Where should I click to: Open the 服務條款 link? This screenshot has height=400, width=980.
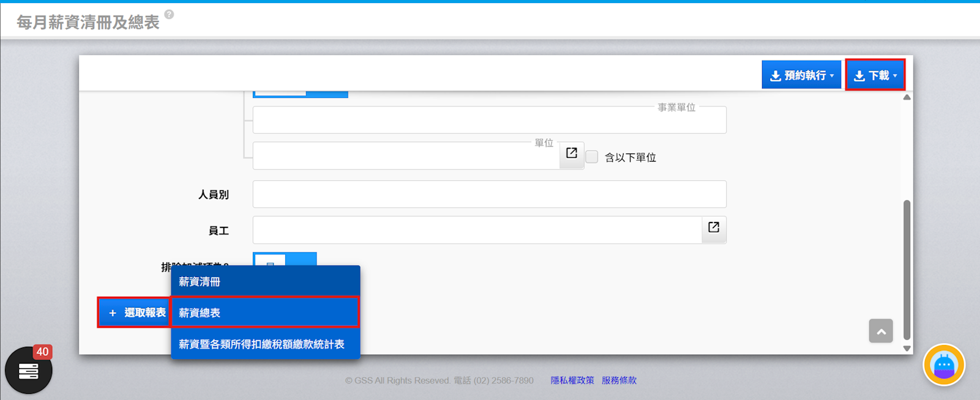[619, 380]
